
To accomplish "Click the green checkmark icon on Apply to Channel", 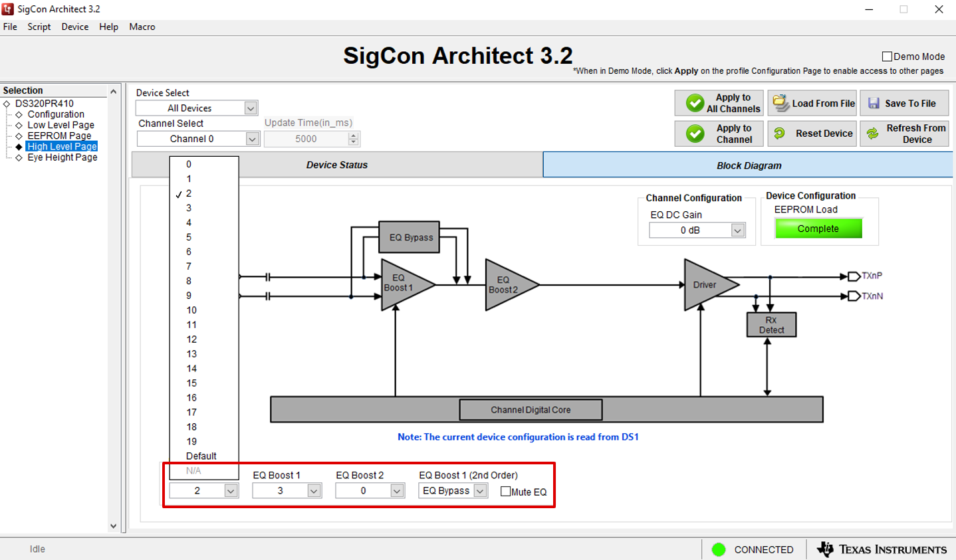I will point(695,134).
